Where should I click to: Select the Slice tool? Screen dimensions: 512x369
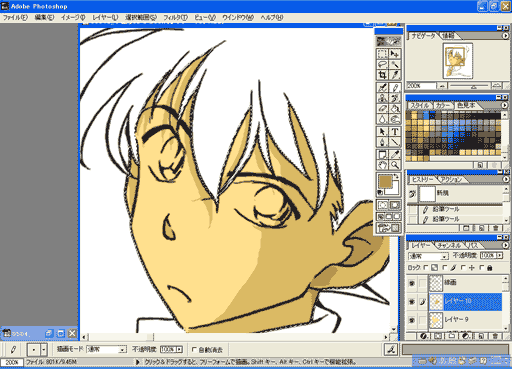point(395,75)
